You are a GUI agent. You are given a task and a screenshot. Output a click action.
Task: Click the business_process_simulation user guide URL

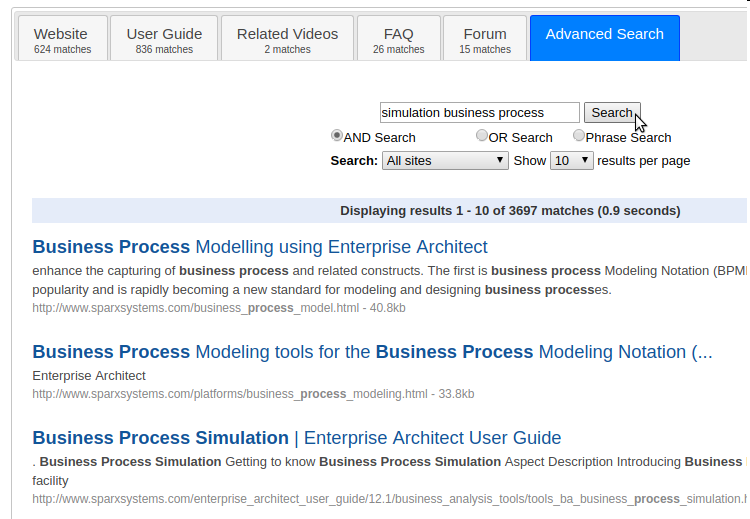(x=389, y=499)
